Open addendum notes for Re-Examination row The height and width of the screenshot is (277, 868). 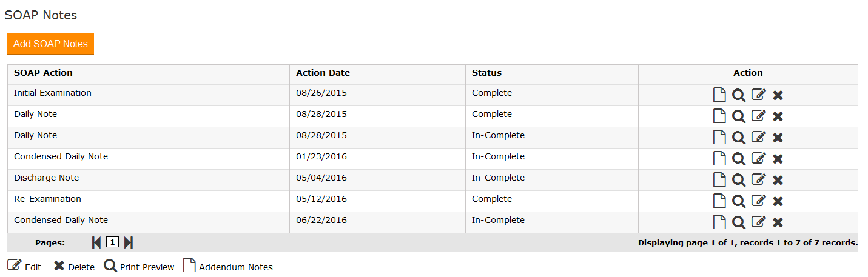coord(719,201)
